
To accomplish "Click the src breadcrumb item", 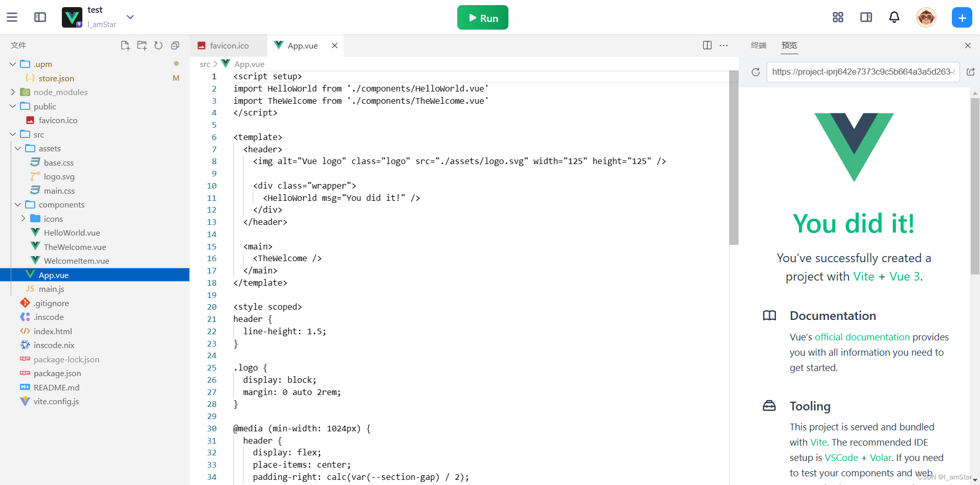I will 205,64.
